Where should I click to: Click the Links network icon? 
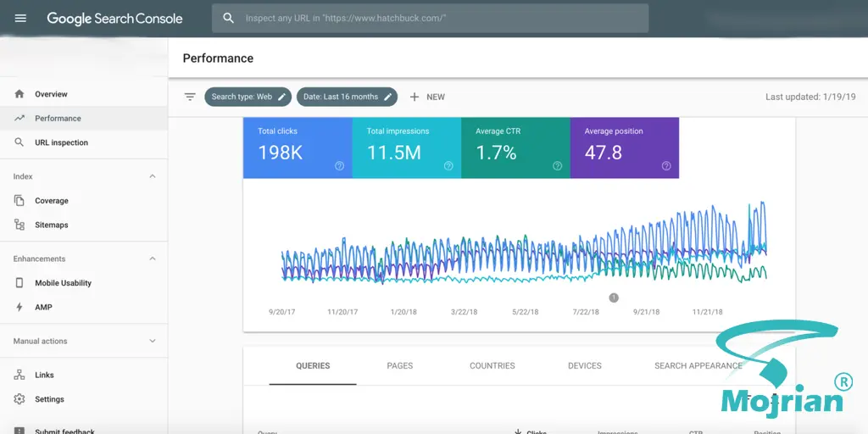pyautogui.click(x=19, y=375)
